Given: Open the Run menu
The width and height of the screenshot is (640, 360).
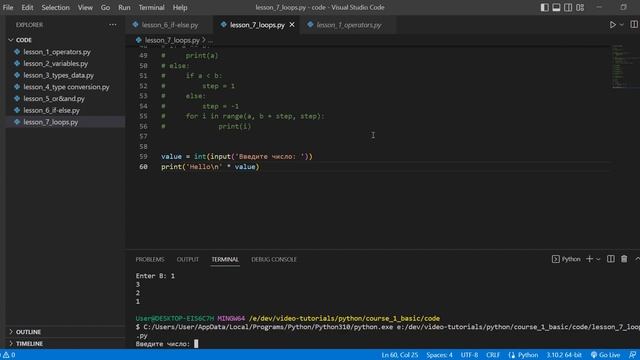Looking at the screenshot, I should (x=124, y=7).
